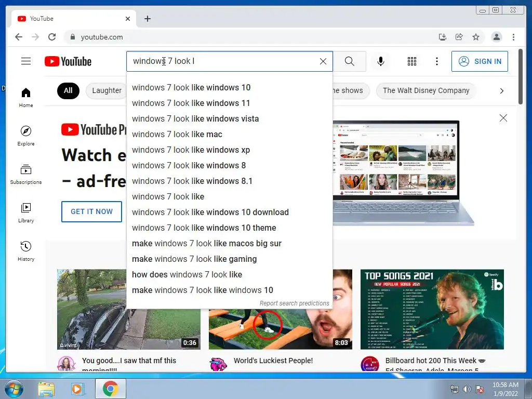This screenshot has width=532, height=399.
Task: Select the YouTube browser tab
Action: tap(74, 19)
